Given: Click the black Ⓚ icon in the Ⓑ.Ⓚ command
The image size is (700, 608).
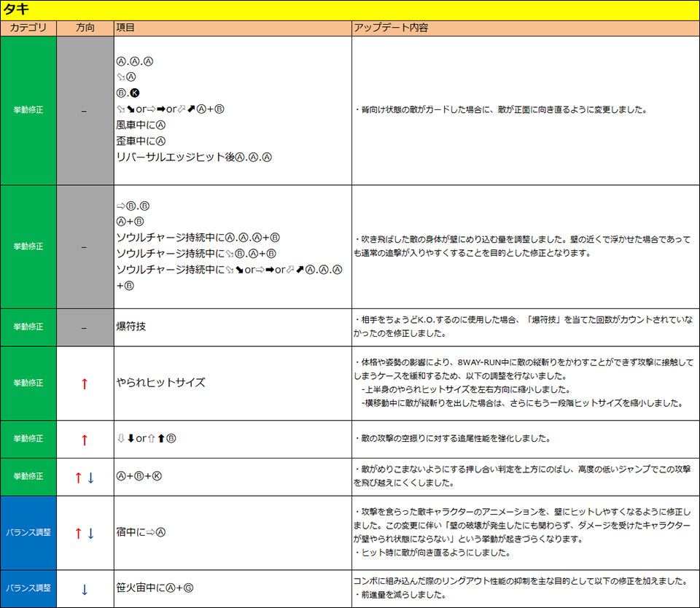Looking at the screenshot, I should point(134,93).
